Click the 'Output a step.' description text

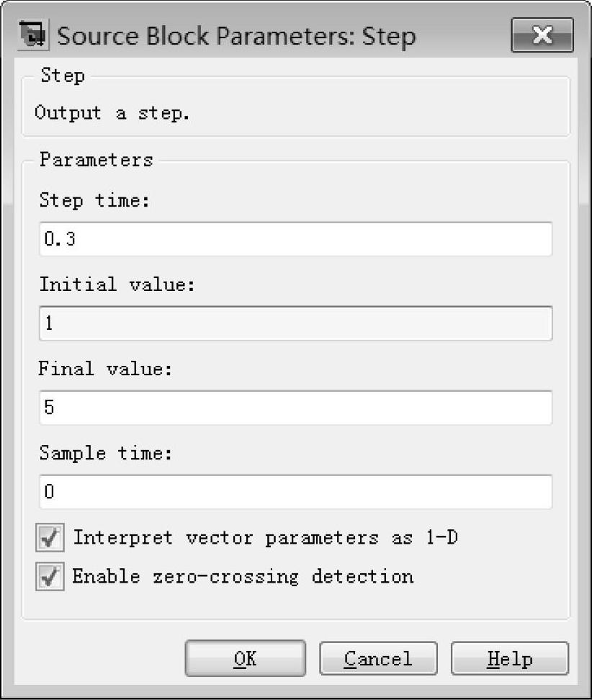point(112,113)
